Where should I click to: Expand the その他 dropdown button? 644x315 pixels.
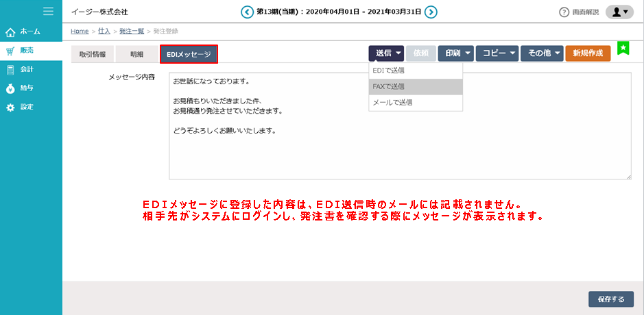pyautogui.click(x=542, y=53)
